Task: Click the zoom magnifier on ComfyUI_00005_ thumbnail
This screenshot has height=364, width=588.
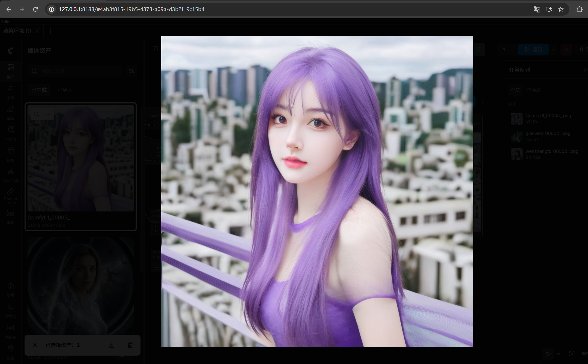Action: pos(36,114)
